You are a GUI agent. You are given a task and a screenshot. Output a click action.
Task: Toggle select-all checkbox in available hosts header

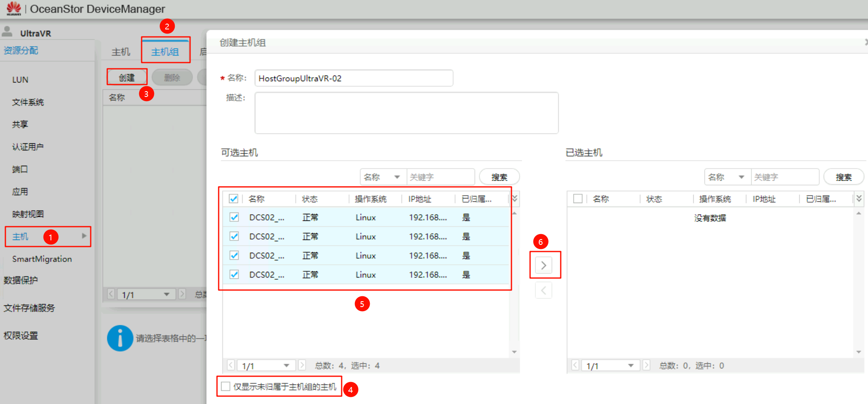tap(234, 199)
